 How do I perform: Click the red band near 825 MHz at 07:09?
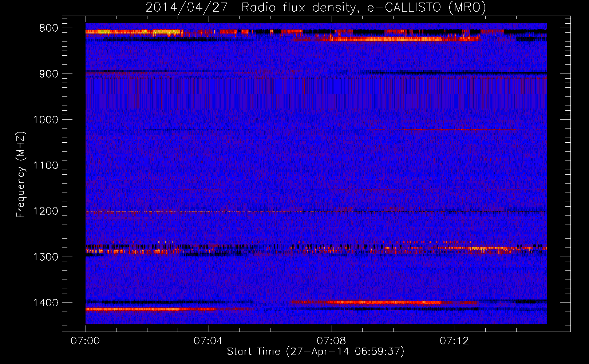(386, 39)
